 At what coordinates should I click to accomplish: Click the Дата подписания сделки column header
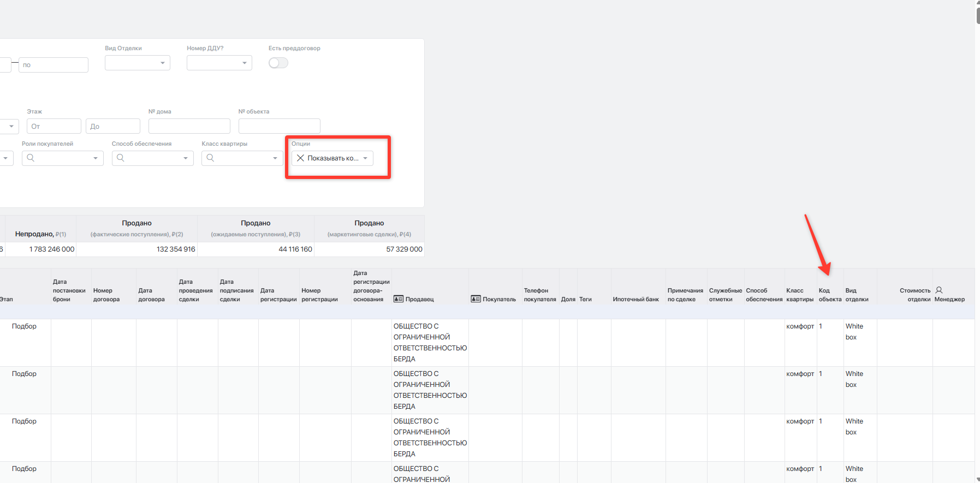pyautogui.click(x=236, y=290)
